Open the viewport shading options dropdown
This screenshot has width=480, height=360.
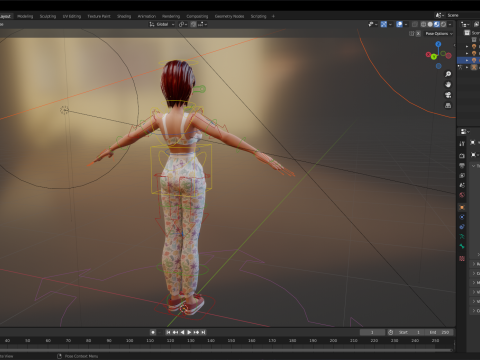[x=450, y=24]
